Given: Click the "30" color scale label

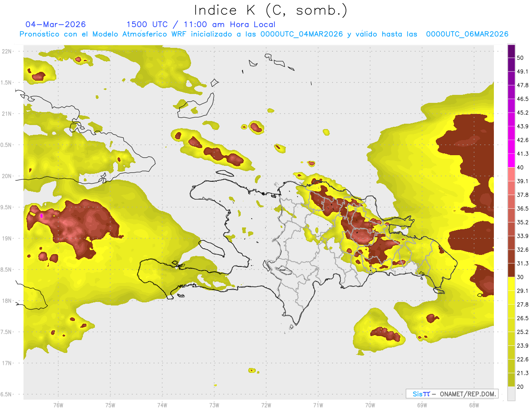Looking at the screenshot, I should [x=521, y=277].
